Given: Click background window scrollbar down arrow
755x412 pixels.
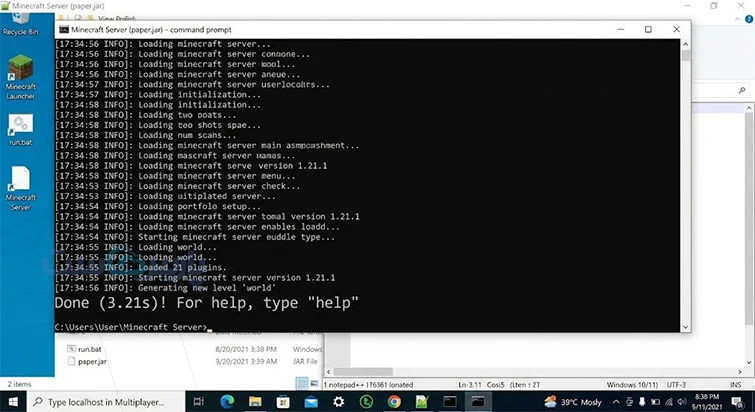Looking at the screenshot, I should click(x=749, y=362).
